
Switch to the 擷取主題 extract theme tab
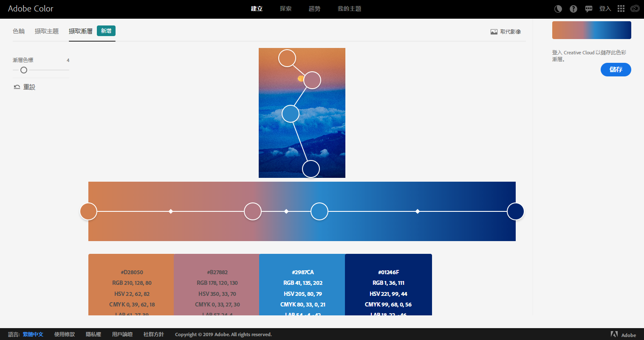[x=47, y=31]
